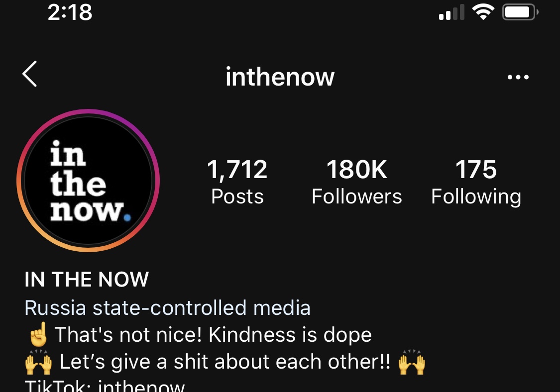This screenshot has height=392, width=560.
Task: Tap the cellular signal bars icon
Action: 452,12
